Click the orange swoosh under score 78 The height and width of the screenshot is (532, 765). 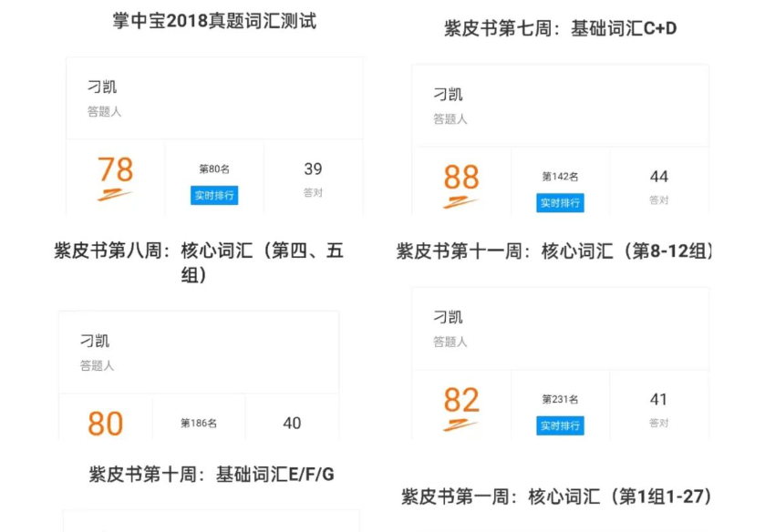pos(115,195)
